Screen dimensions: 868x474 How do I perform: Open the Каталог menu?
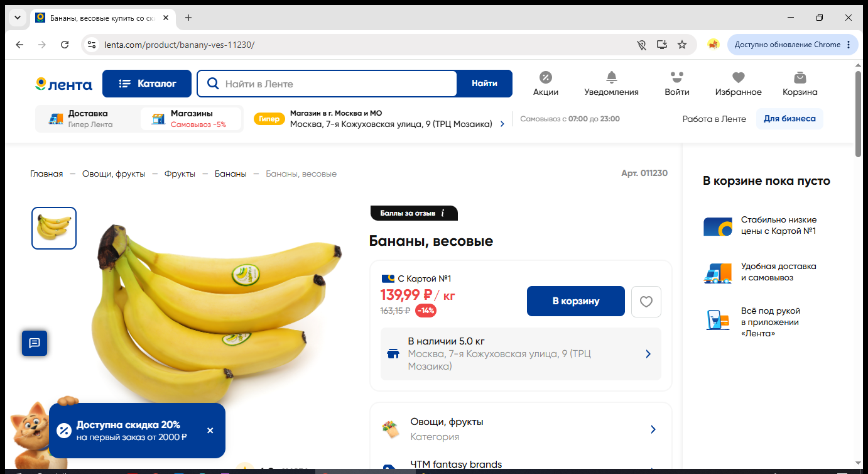click(147, 84)
